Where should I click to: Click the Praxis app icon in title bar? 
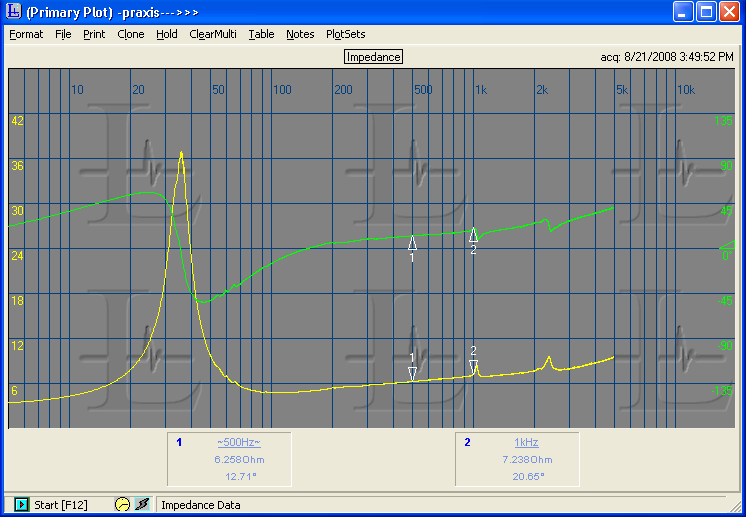pos(13,12)
